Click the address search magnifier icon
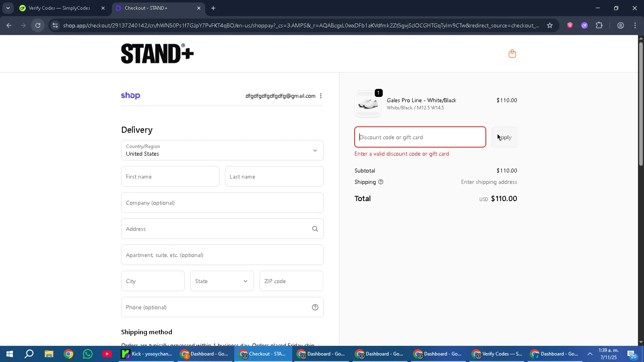The image size is (644, 362). [315, 229]
